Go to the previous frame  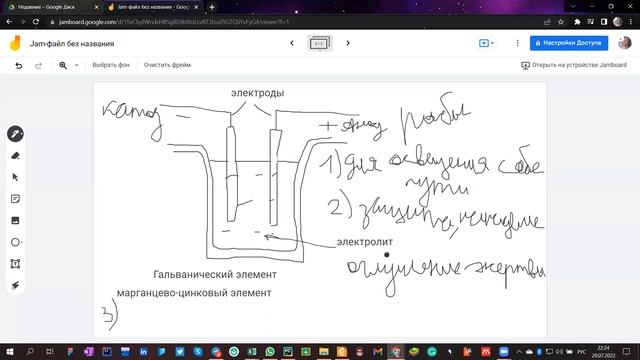292,43
